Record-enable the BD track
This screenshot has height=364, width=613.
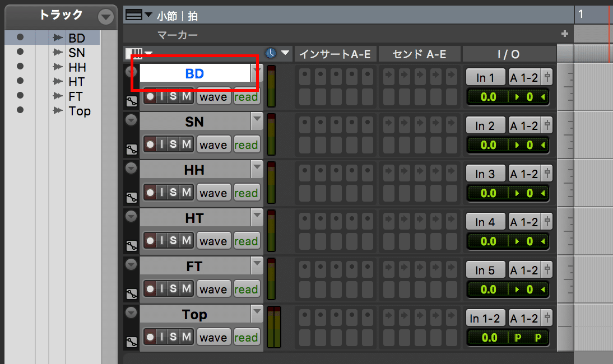(150, 96)
